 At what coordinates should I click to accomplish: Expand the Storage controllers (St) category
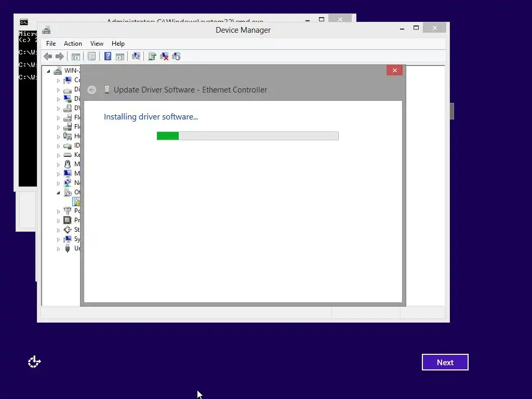click(58, 230)
